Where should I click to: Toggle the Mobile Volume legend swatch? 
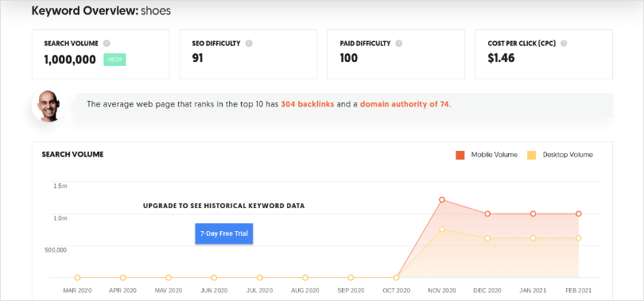click(x=460, y=155)
